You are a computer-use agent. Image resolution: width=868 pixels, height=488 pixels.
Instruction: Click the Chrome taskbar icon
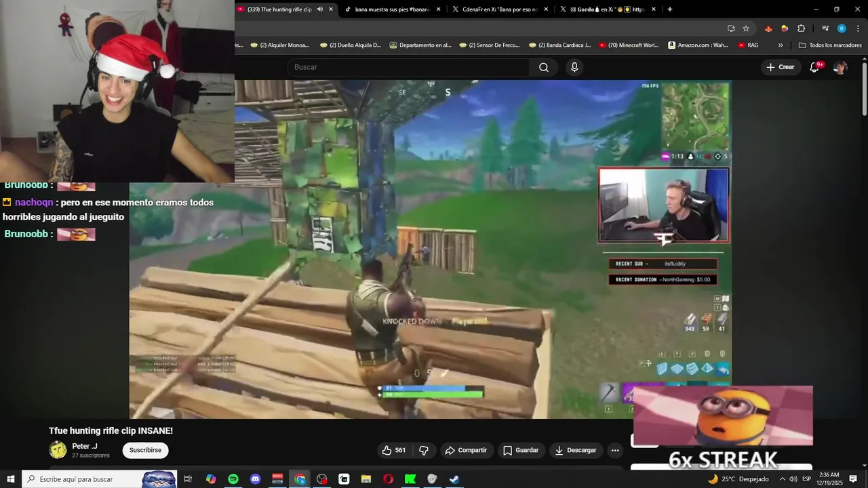point(300,479)
